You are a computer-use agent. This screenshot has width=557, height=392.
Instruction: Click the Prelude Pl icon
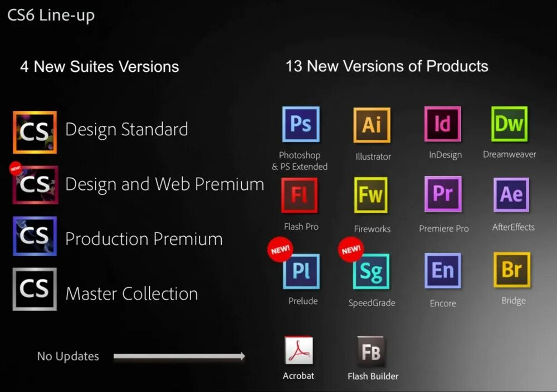click(x=301, y=271)
